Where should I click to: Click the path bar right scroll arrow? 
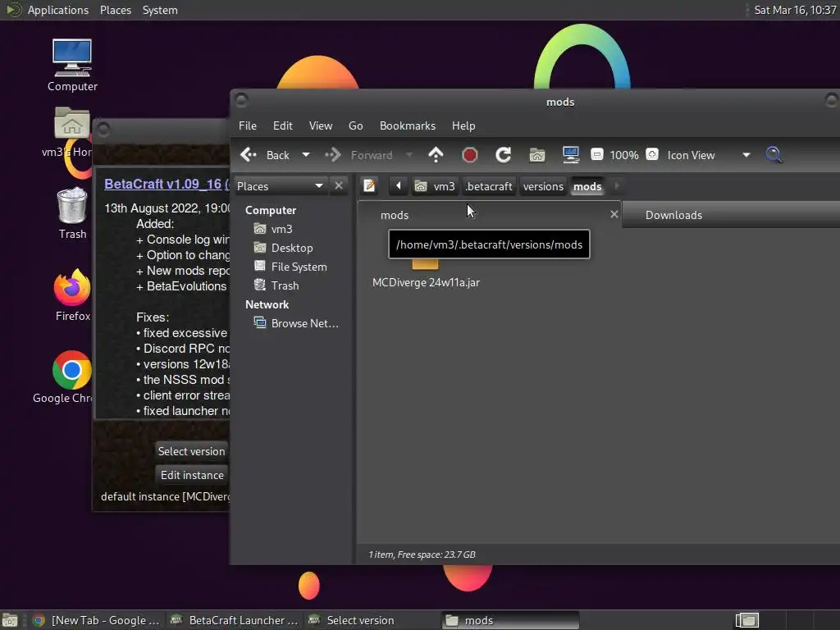tap(617, 186)
